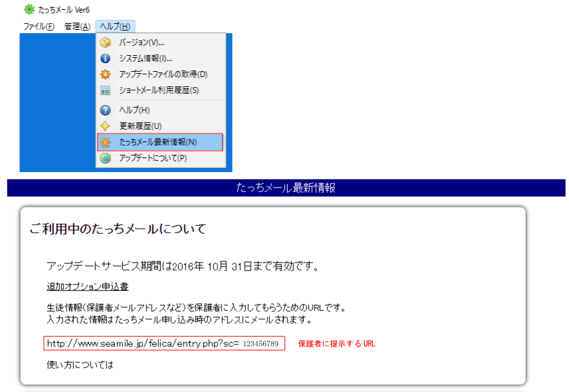Viewport: 569px width, 392px height.
Task: Collapse the open ヘルプ(H) menu in the menu bar
Action: 116,27
